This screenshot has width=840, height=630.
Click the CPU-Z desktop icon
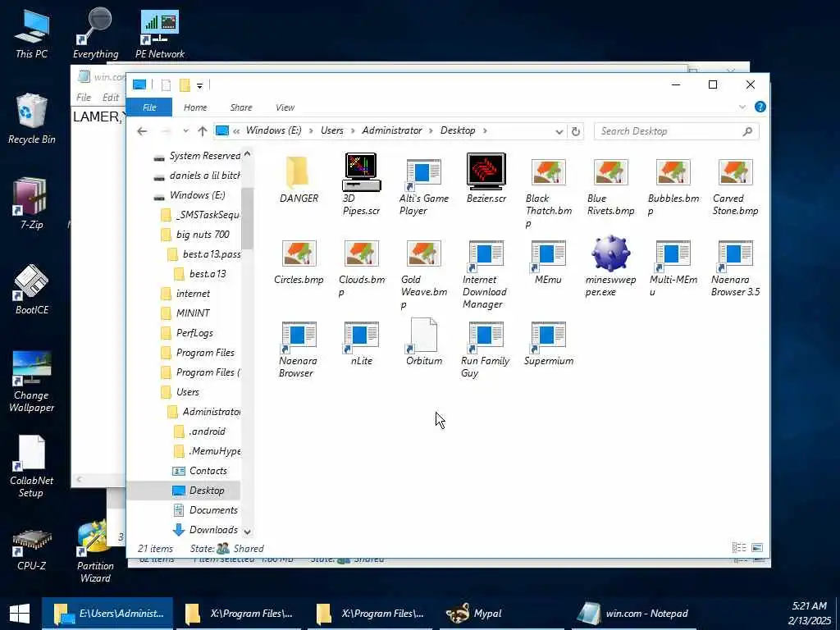pyautogui.click(x=31, y=549)
